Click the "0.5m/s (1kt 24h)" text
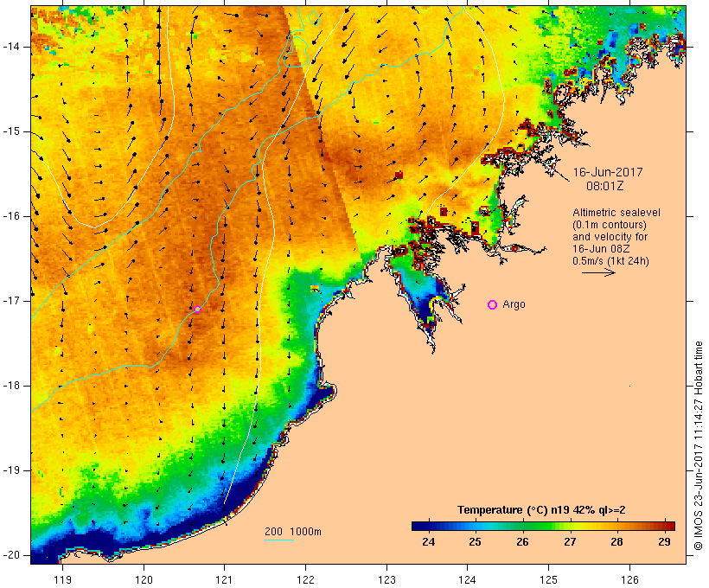 click(x=610, y=261)
